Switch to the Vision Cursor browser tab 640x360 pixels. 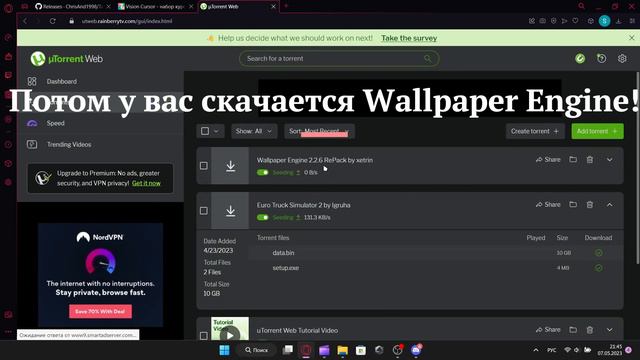(x=155, y=7)
